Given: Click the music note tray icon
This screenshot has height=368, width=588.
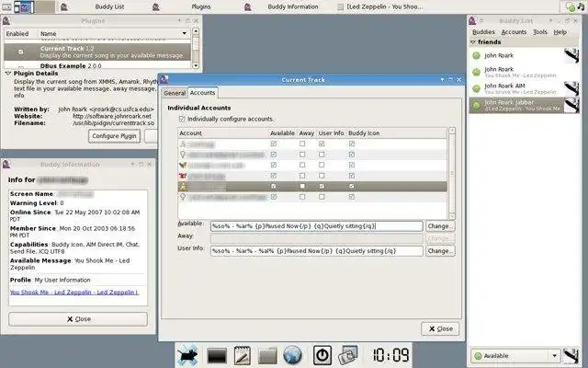Looking at the screenshot, I should tap(581, 6).
